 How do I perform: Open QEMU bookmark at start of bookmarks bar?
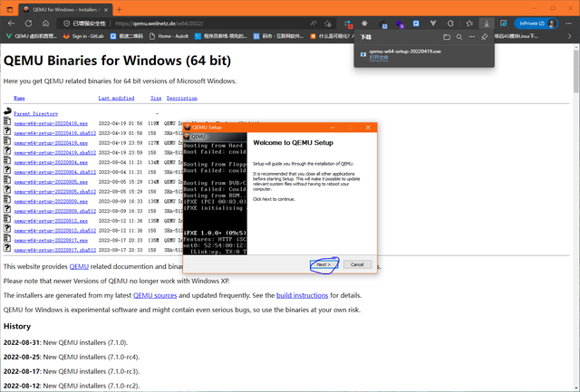pyautogui.click(x=32, y=36)
